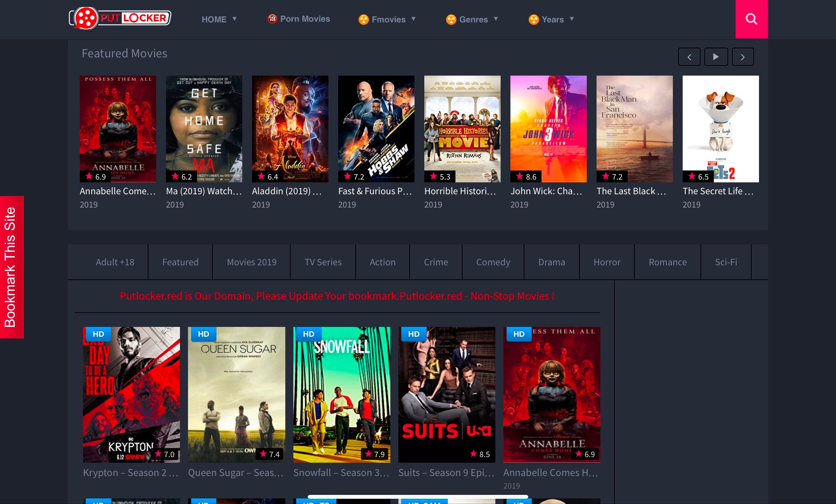Open 'Fast & Furious P…' featured title link

[x=375, y=191]
